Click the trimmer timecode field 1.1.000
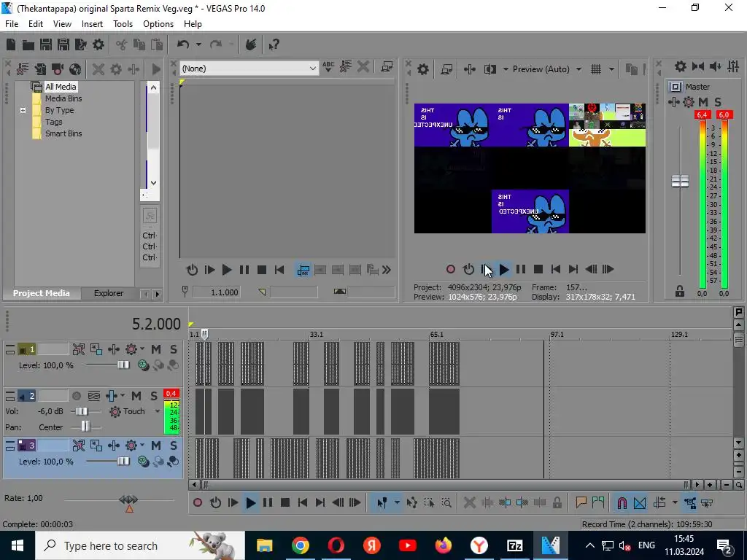This screenshot has width=747, height=560. tap(216, 292)
